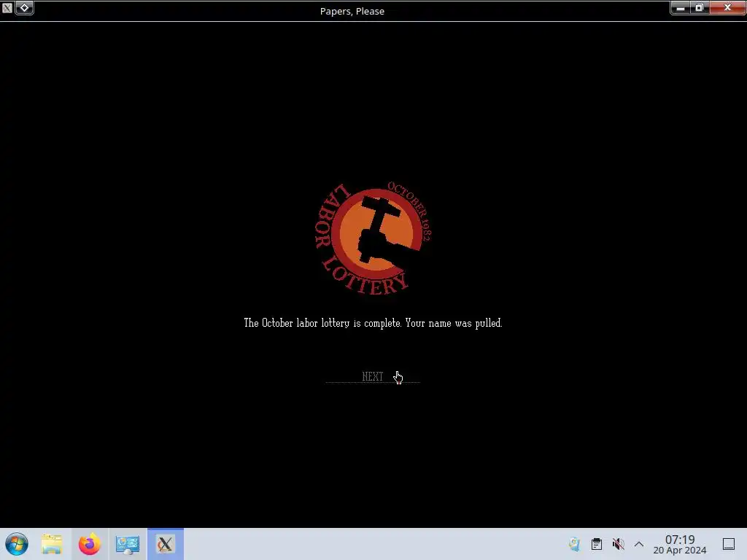The image size is (747, 560).
Task: Click the 'Papers, Please' title text
Action: [352, 11]
